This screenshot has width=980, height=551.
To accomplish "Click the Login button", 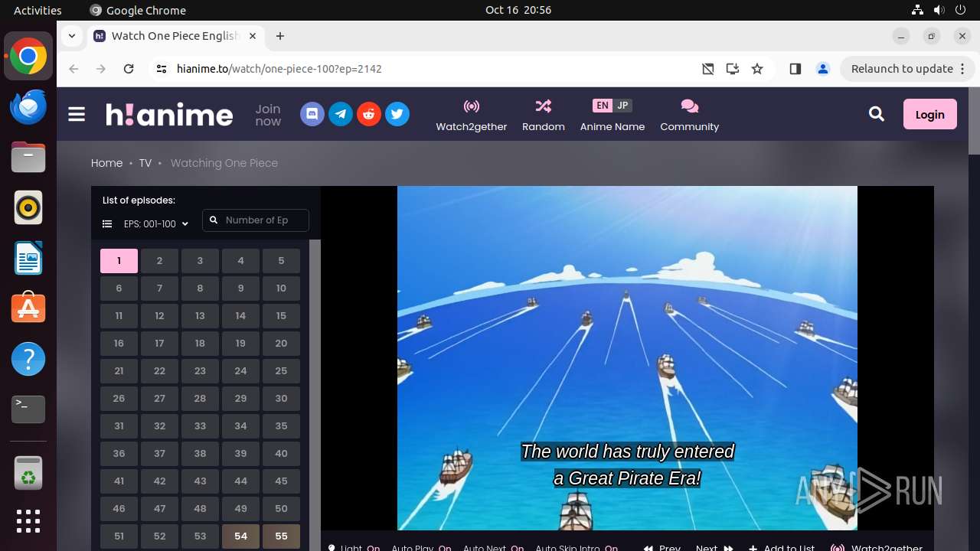I will (930, 114).
